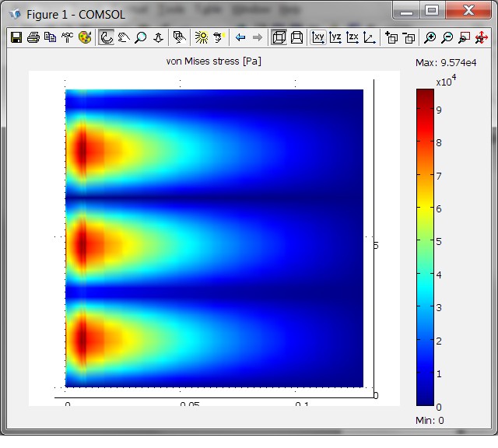The height and width of the screenshot is (448, 498).
Task: Click the 'Min: 0' label
Action: 430,420
